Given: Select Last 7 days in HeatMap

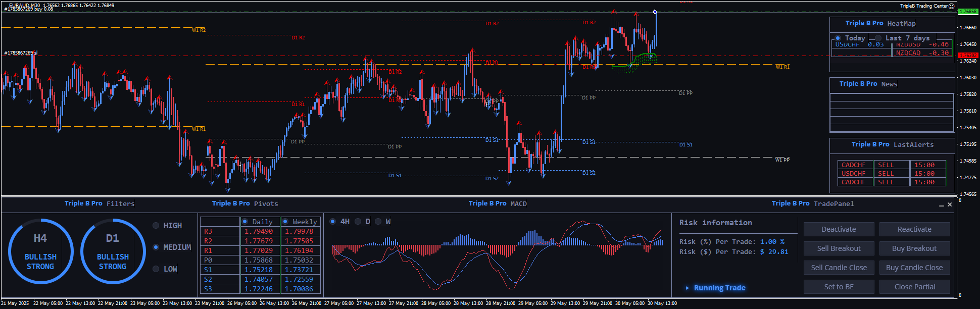Looking at the screenshot, I should 878,38.
